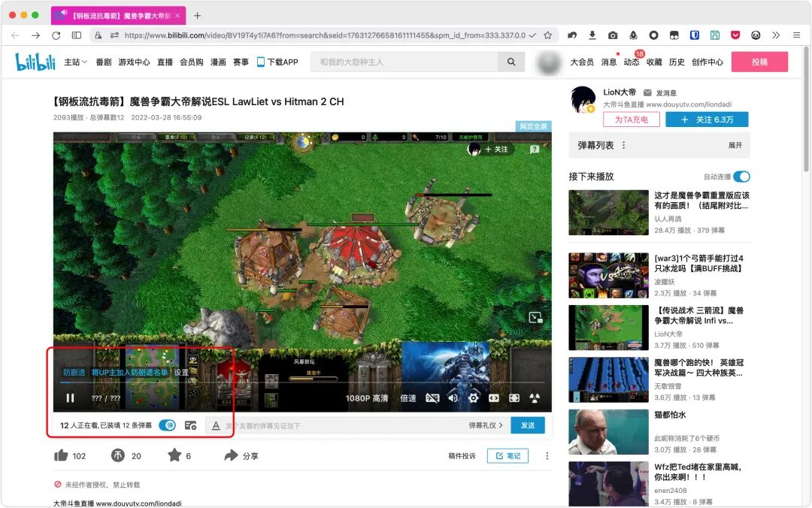Enter fullscreen via the player fullscreen icon
Viewport: 812px width, 508px height.
click(514, 398)
